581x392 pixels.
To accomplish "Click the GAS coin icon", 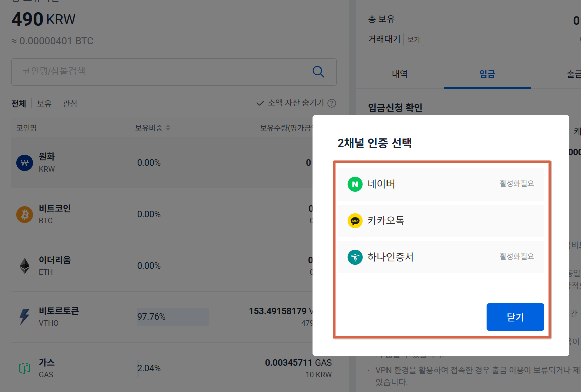I will [25, 368].
